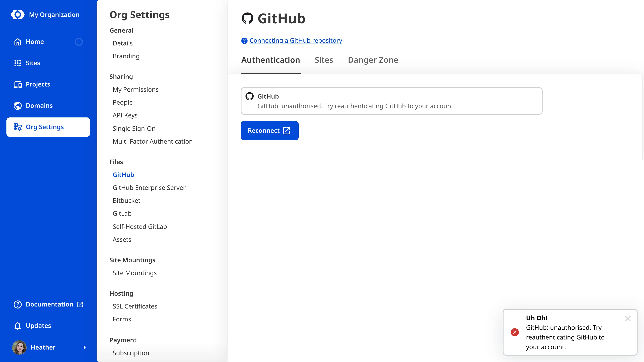
Task: Open Assets settings
Action: [122, 240]
